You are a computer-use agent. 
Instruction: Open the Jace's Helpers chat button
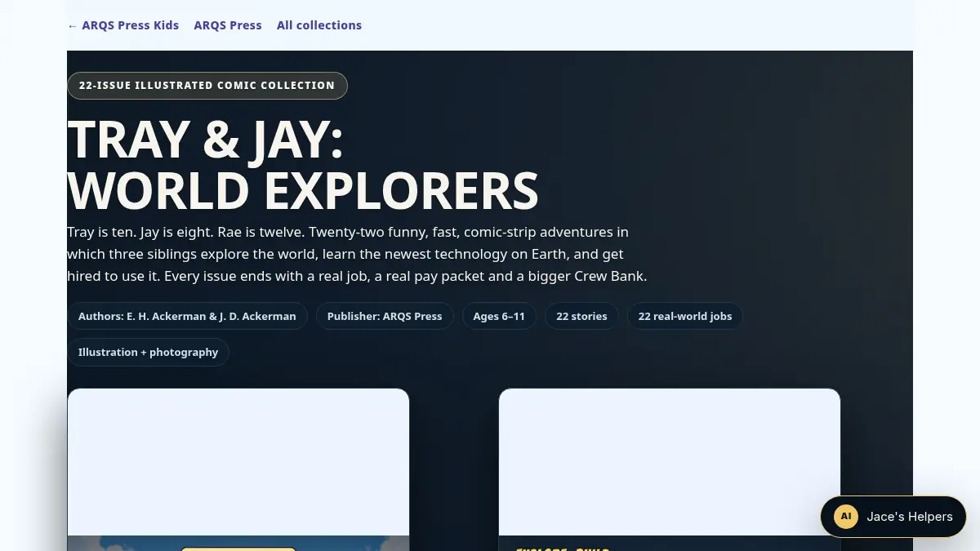click(x=893, y=517)
